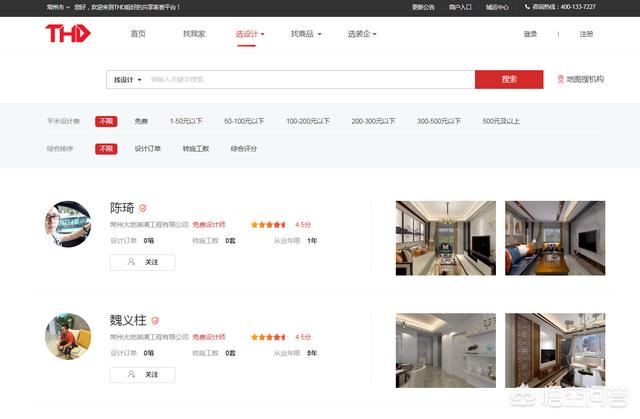Expand the 选装企 navigation menu
640x419 pixels.
pos(362,34)
